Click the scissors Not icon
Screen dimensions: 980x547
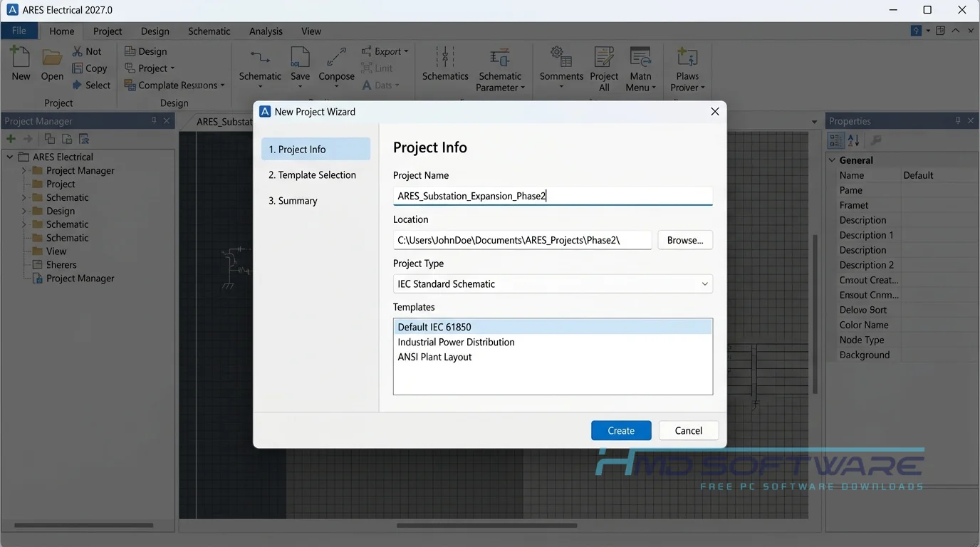(78, 51)
